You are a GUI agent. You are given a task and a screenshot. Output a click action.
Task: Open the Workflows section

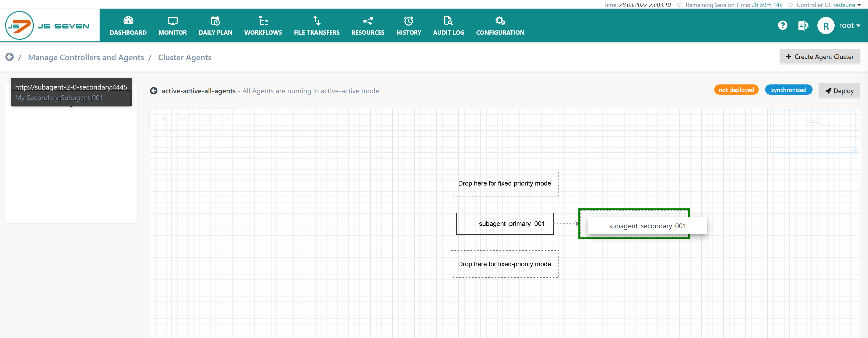[x=263, y=26]
